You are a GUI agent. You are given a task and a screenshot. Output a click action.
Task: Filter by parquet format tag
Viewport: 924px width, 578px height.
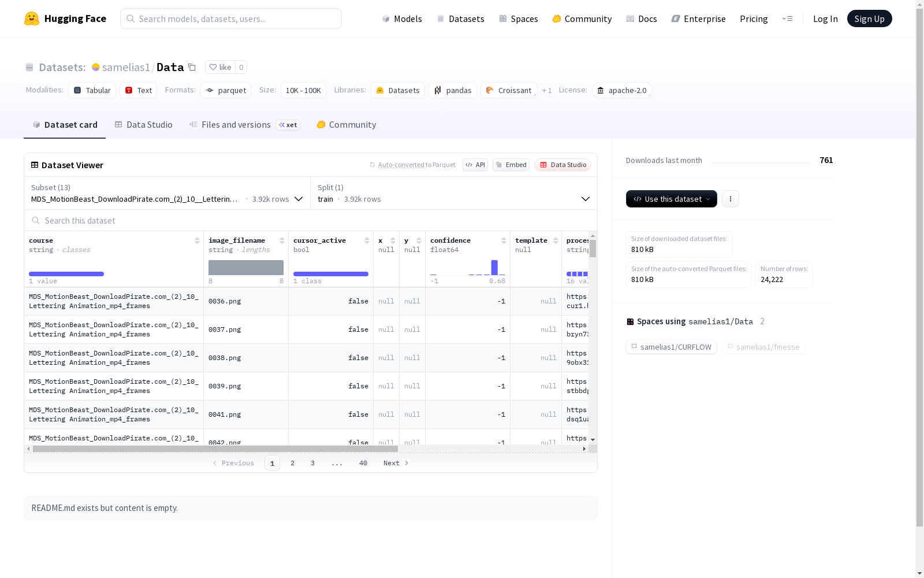point(226,90)
